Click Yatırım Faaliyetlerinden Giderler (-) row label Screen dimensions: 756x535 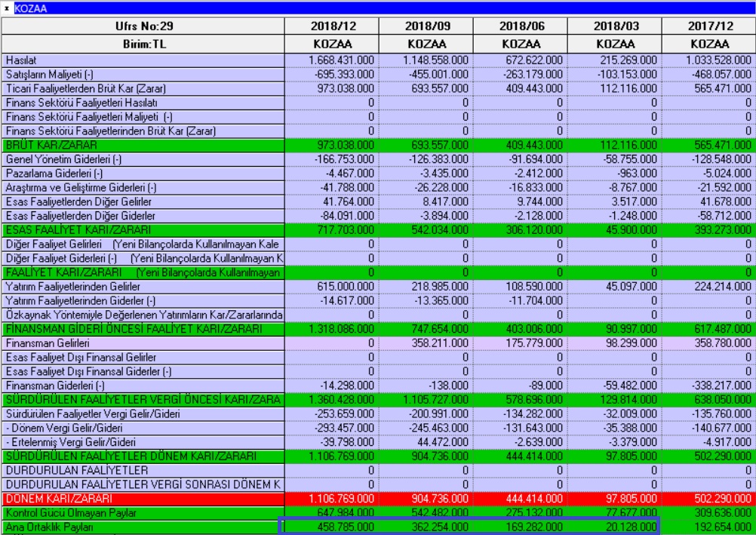pyautogui.click(x=143, y=300)
